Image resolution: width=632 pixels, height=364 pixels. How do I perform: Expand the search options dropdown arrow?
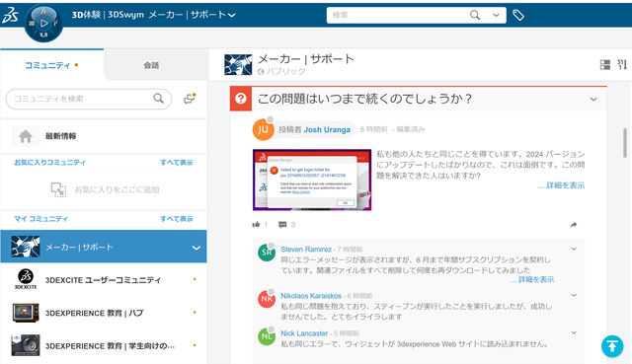[x=496, y=16]
